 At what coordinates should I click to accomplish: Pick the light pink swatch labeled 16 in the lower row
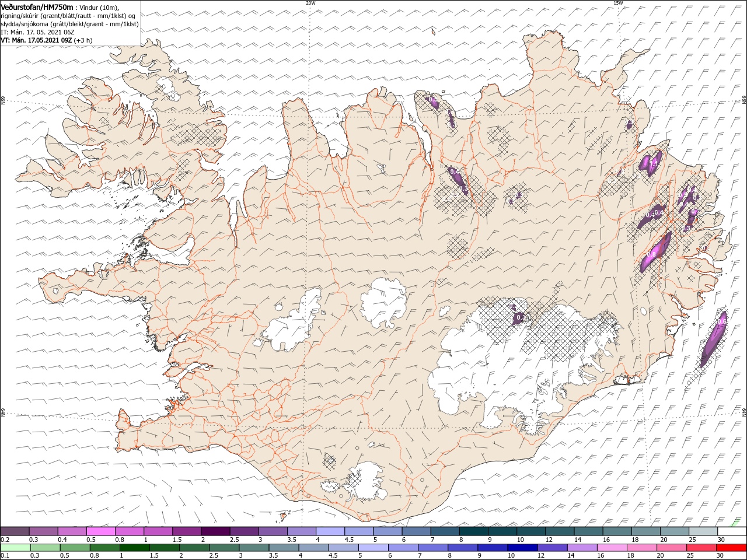[612, 548]
